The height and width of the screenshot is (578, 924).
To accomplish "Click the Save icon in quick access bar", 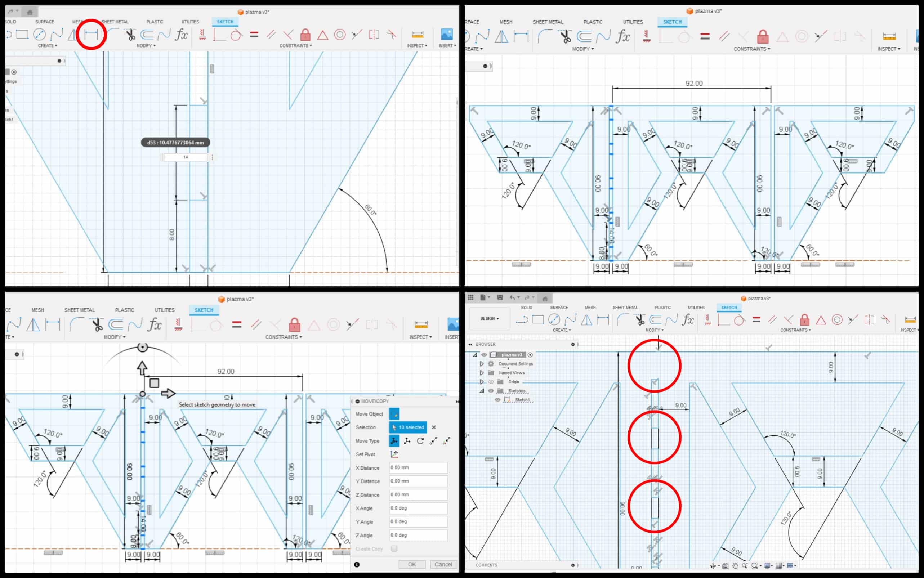I will click(500, 297).
